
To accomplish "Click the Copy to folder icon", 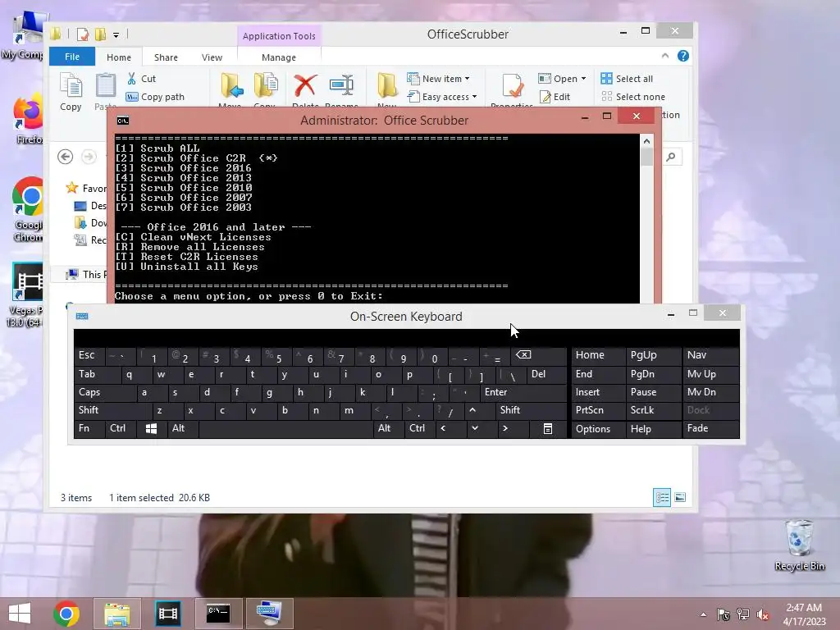I will point(265,86).
